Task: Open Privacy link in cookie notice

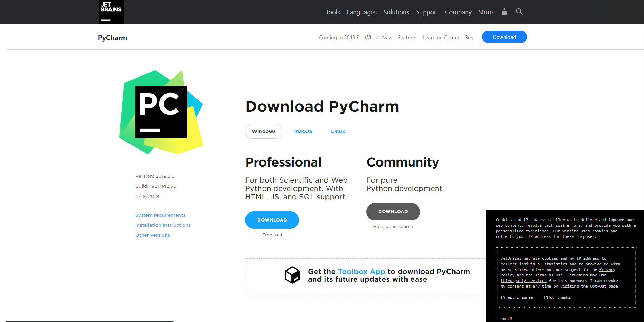Action: coord(607,269)
